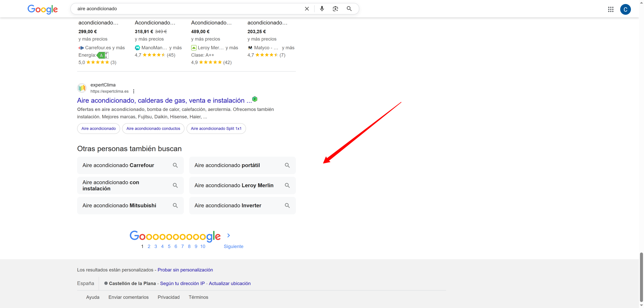Expand next results with the arrow beside Gooogle
Screen dimensions: 644x308
[x=228, y=236]
